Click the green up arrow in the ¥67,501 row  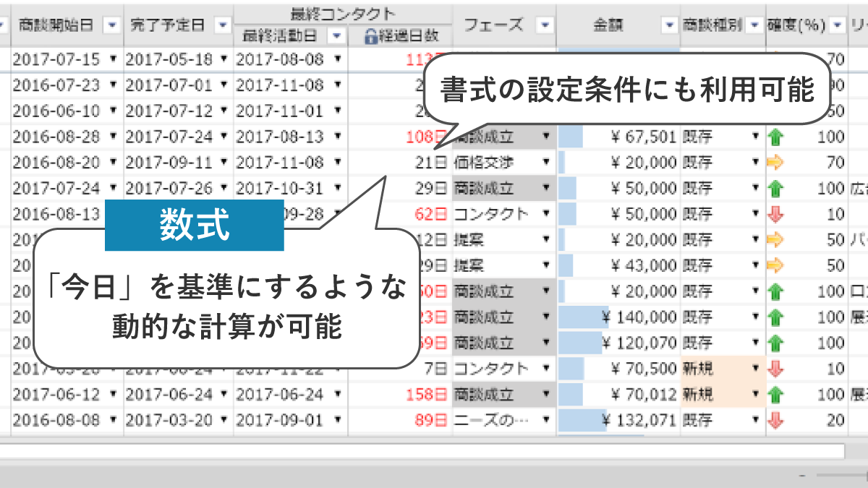[775, 137]
